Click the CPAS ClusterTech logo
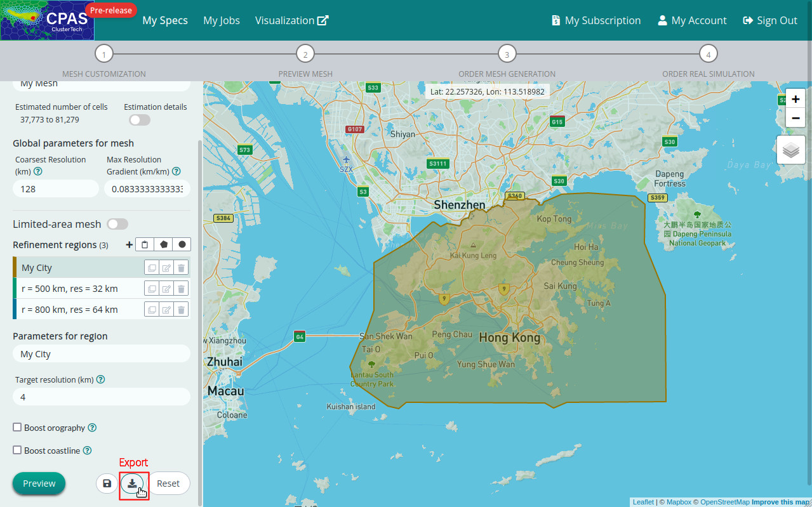The image size is (812, 507). (x=47, y=20)
